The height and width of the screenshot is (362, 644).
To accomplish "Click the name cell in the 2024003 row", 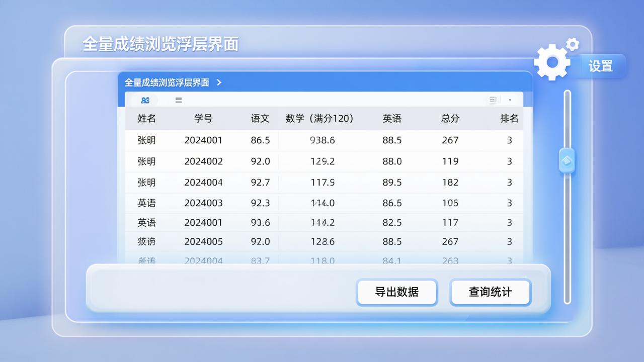I will pos(146,203).
